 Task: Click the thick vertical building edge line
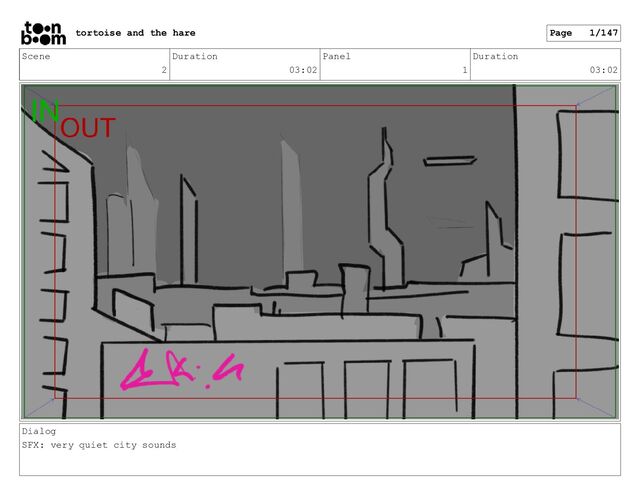pos(516,251)
